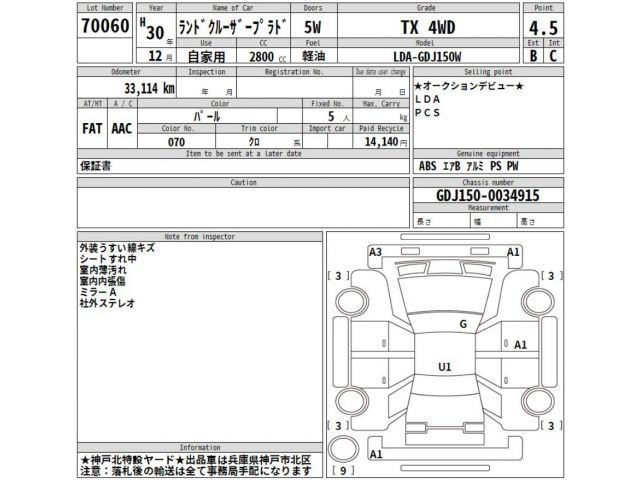The image size is (640, 480).
Task: Select the trim color クロ
Action: [x=254, y=142]
